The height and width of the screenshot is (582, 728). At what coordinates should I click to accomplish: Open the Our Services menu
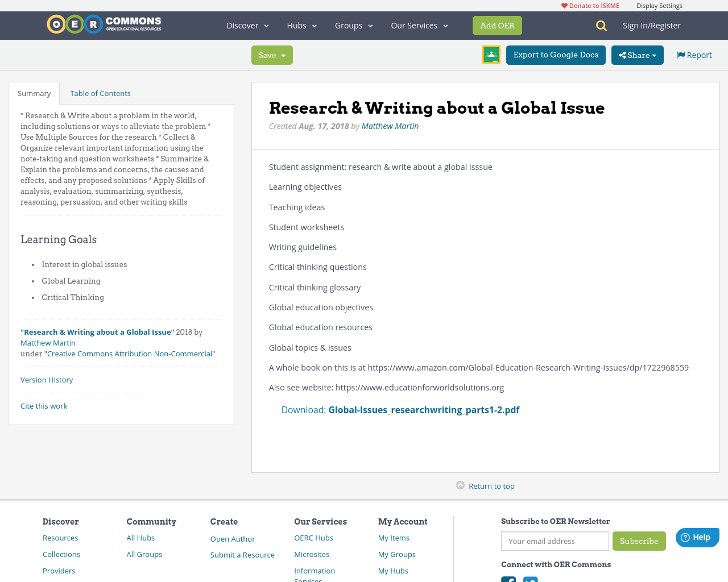click(418, 24)
